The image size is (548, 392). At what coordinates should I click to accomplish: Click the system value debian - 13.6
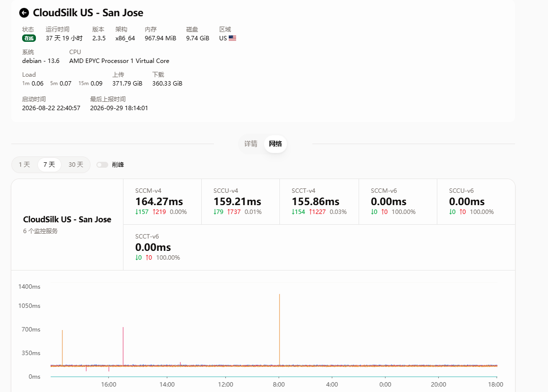[41, 61]
